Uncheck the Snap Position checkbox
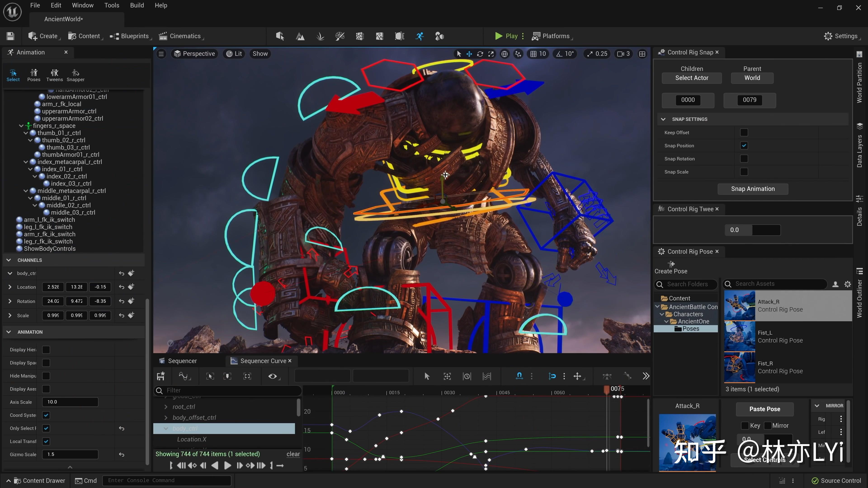This screenshot has height=488, width=868. (744, 145)
